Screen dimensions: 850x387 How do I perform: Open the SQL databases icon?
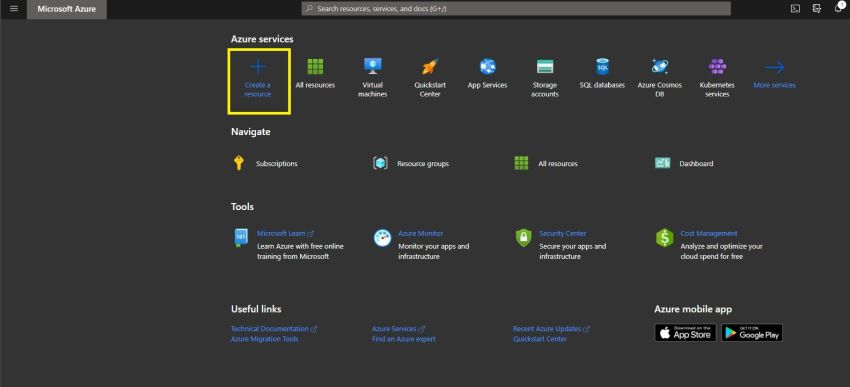click(602, 67)
